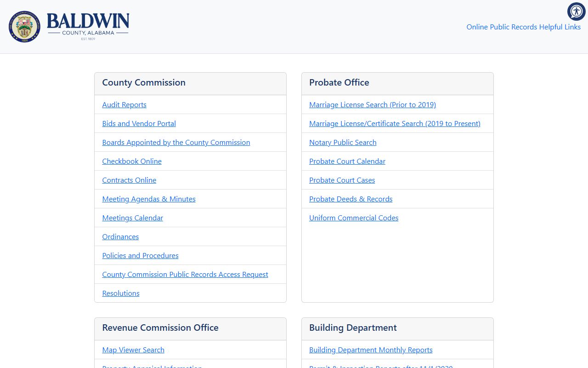Open Online Public Records Helpful Links
The height and width of the screenshot is (368, 588).
(523, 27)
